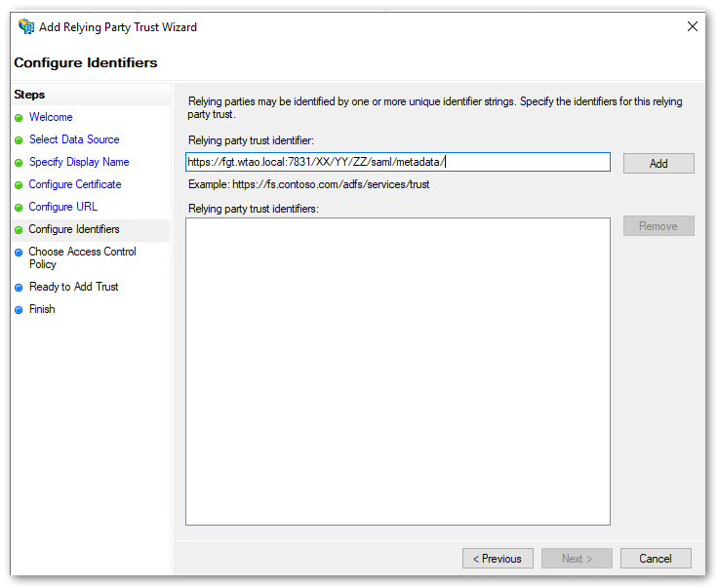Click green bullet beside Configure URL

19,208
